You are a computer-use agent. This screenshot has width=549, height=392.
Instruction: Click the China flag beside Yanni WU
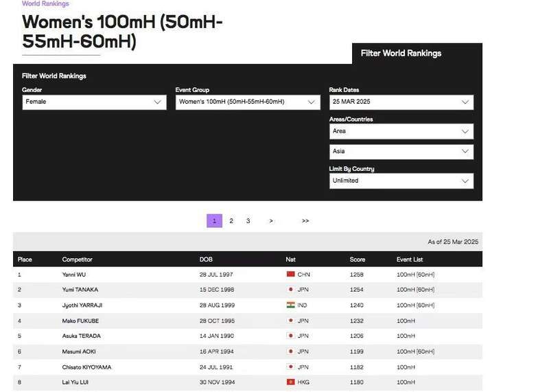coord(290,275)
